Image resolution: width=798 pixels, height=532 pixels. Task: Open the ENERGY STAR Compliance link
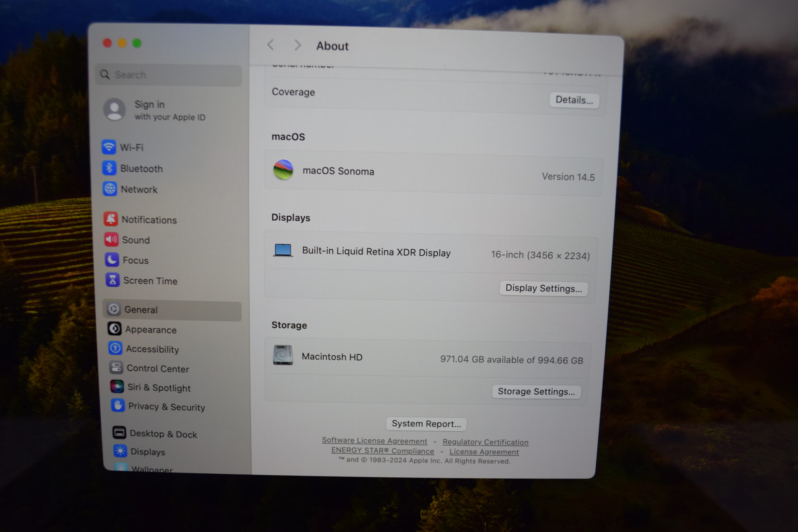pyautogui.click(x=383, y=451)
